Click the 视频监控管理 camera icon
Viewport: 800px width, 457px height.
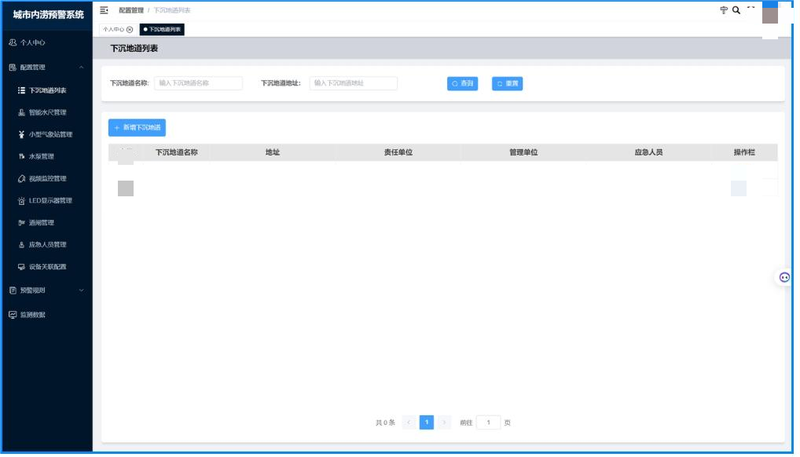point(21,179)
